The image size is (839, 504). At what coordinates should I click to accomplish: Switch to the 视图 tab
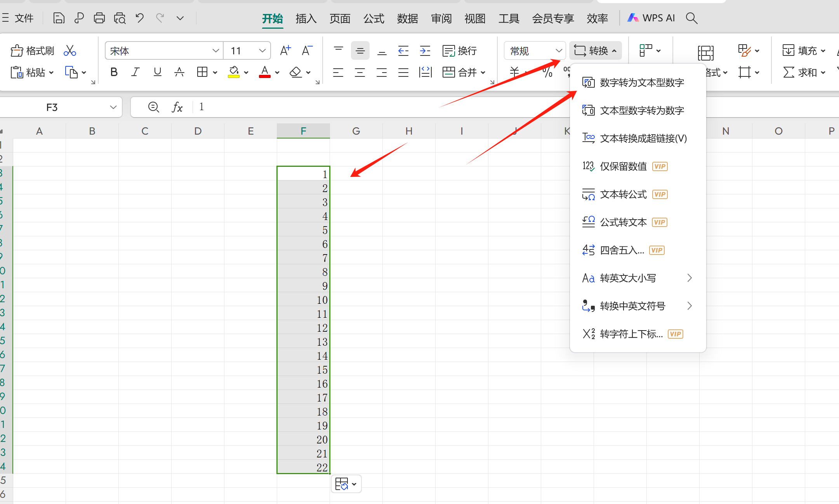[475, 18]
